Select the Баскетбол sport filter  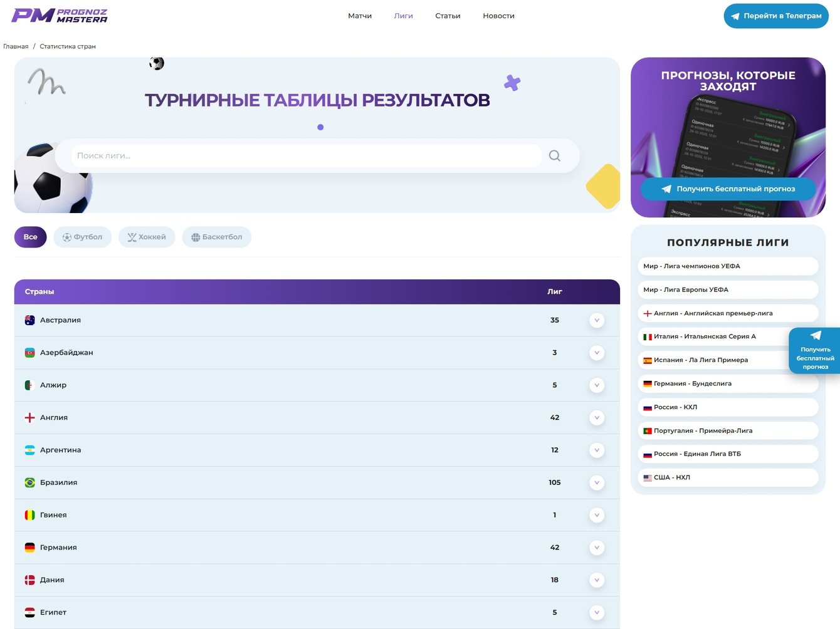click(x=216, y=237)
